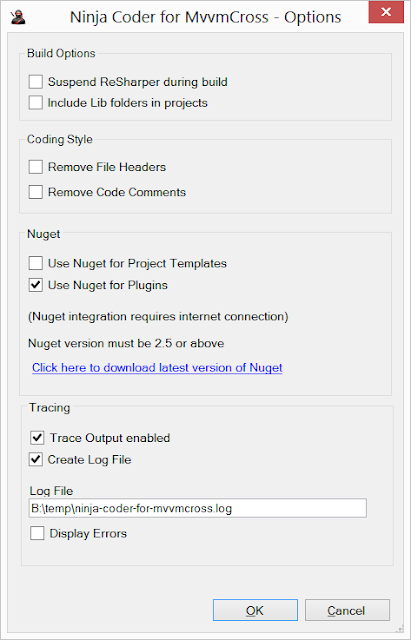Enable the Display Errors checkbox
Image resolution: width=411 pixels, height=640 pixels.
pyautogui.click(x=37, y=533)
